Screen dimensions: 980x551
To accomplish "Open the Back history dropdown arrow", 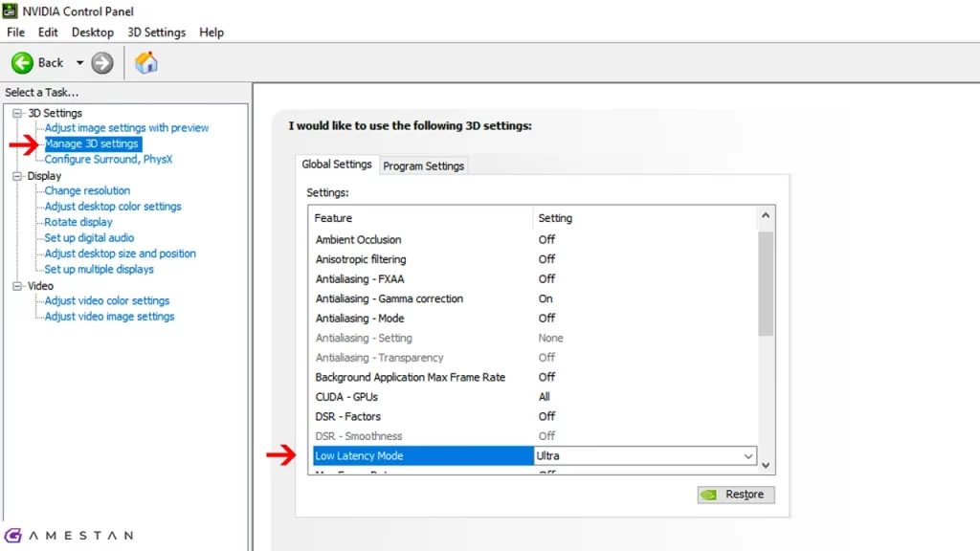I will point(79,63).
